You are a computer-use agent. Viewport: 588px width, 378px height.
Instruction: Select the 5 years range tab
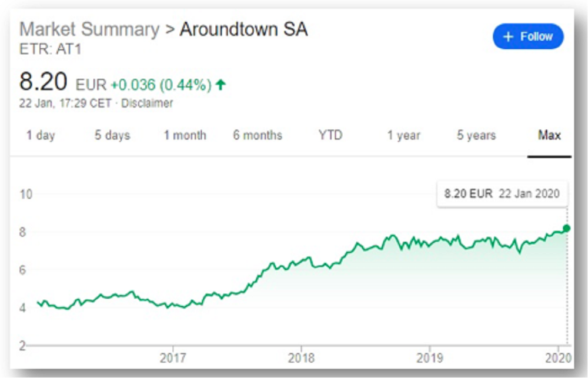coord(476,135)
